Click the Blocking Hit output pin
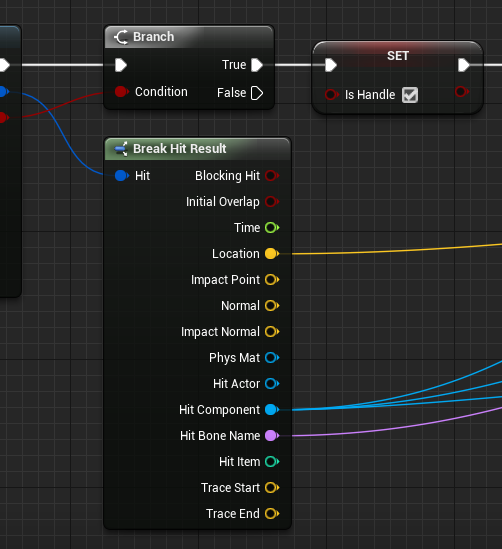 (272, 175)
